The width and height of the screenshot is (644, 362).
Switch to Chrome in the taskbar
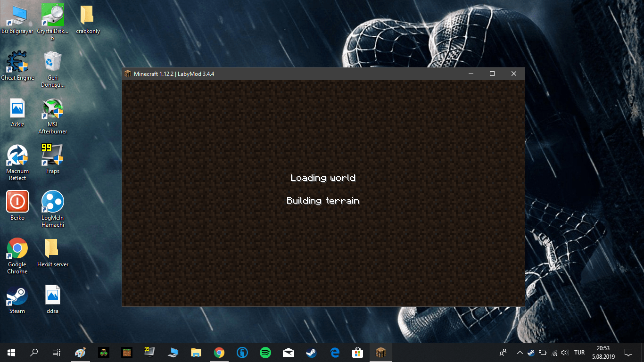tap(219, 352)
